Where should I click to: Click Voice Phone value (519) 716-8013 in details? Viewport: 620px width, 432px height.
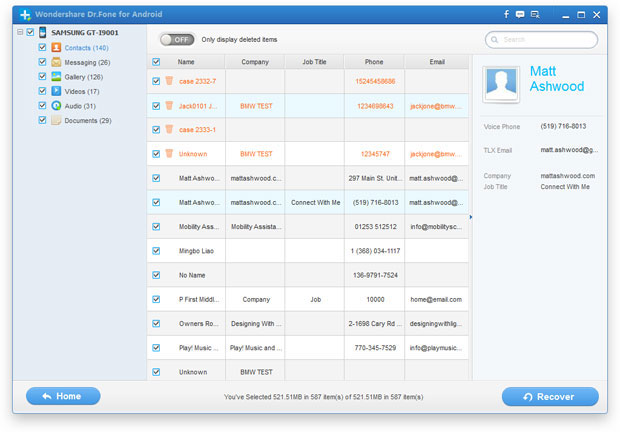coord(563,126)
